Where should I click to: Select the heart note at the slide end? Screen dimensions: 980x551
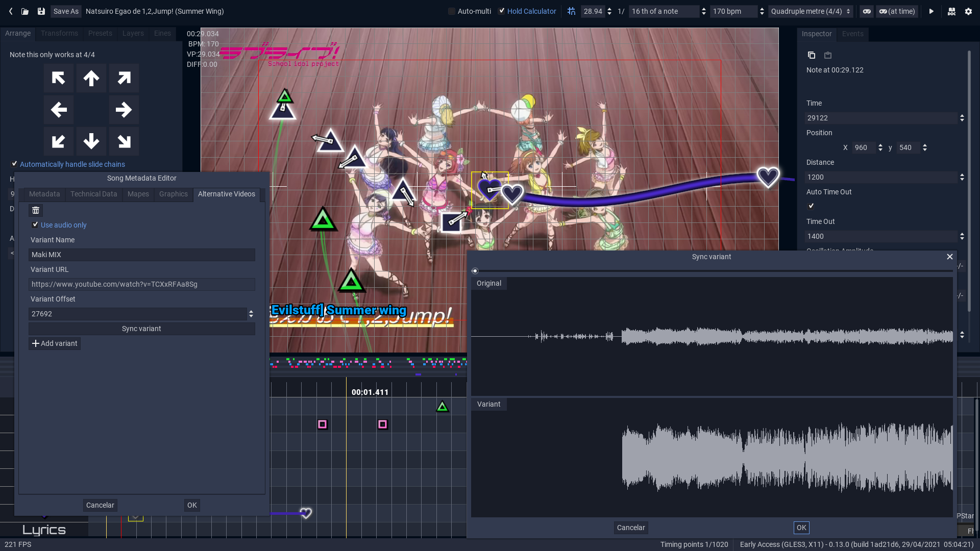(x=768, y=177)
